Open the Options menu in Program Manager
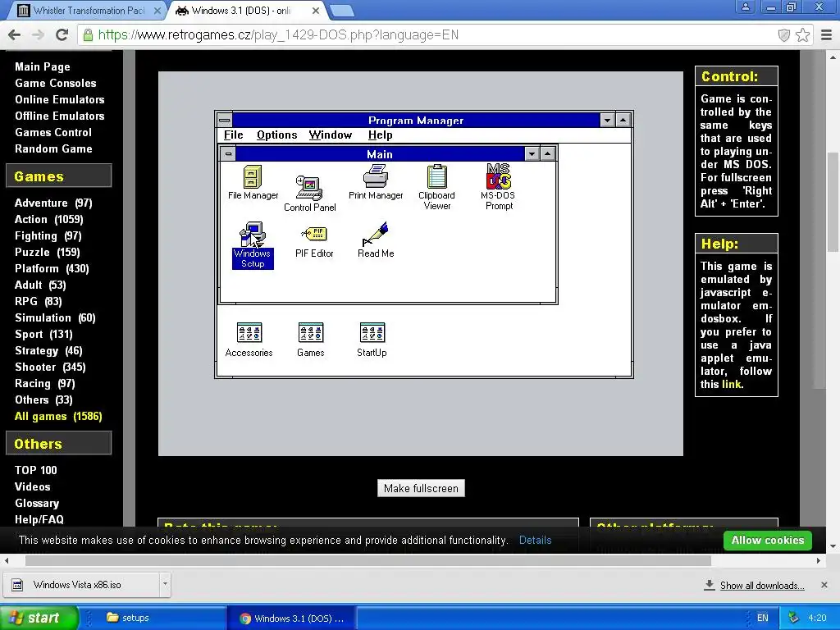The width and height of the screenshot is (840, 630). pyautogui.click(x=276, y=135)
